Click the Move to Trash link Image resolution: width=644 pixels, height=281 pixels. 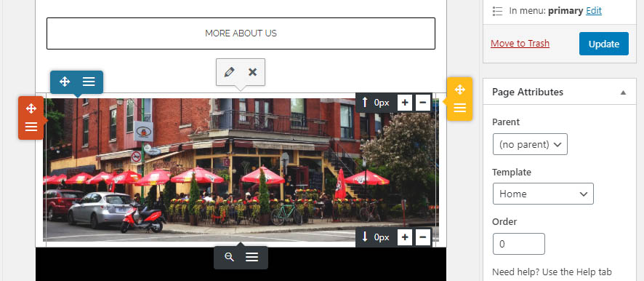(x=520, y=44)
